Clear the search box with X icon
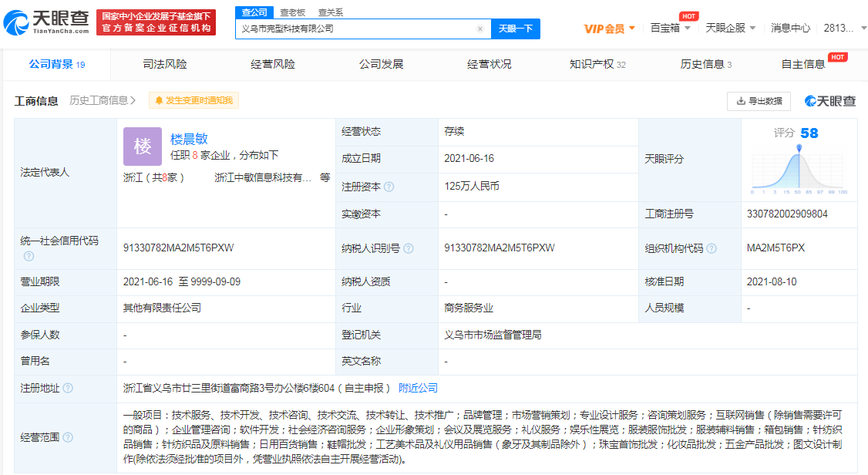 480,29
